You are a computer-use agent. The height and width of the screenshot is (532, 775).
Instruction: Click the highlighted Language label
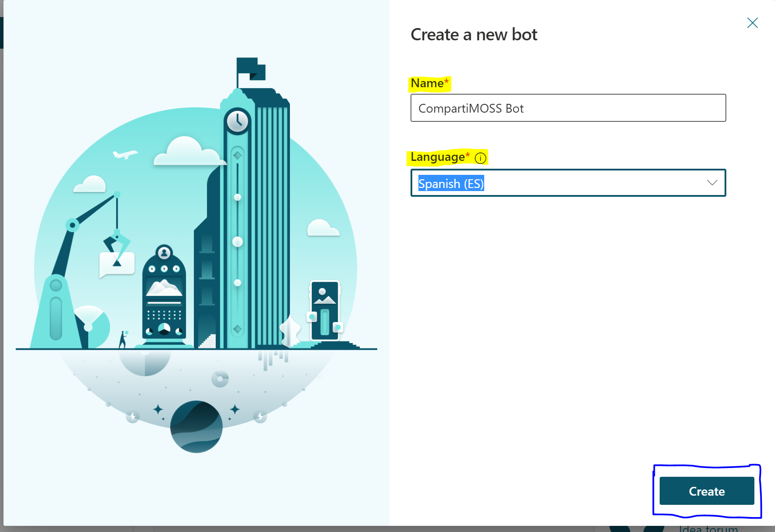[439, 157]
